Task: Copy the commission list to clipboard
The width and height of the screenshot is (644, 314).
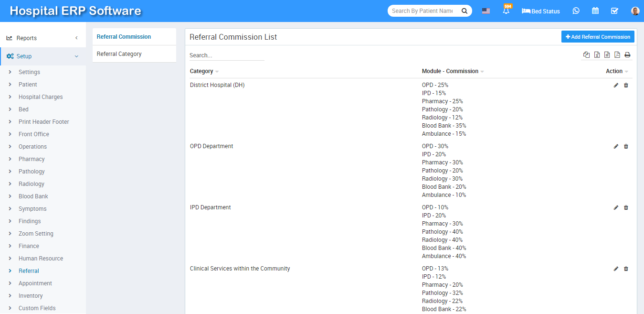Action: click(x=587, y=55)
